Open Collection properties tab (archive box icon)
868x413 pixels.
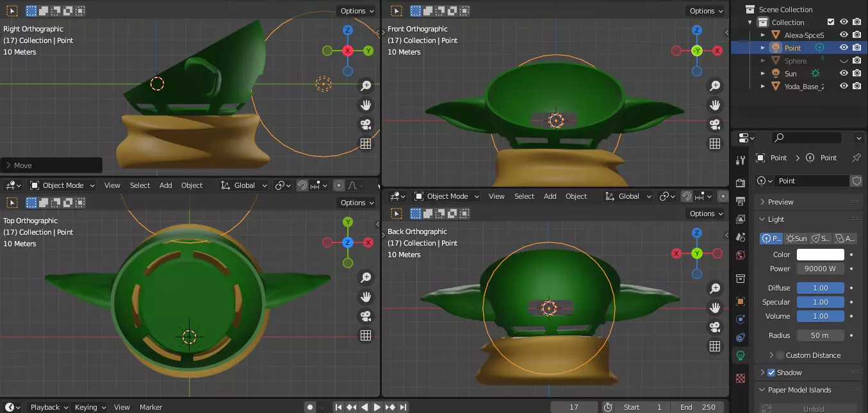click(x=741, y=278)
